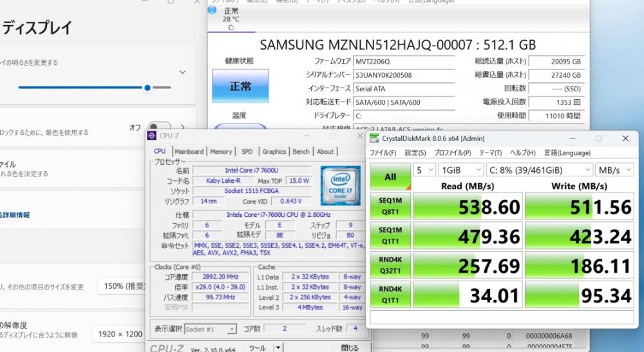
Task: Open 設定(S) menu in CrystalDiskMark
Action: (415, 153)
